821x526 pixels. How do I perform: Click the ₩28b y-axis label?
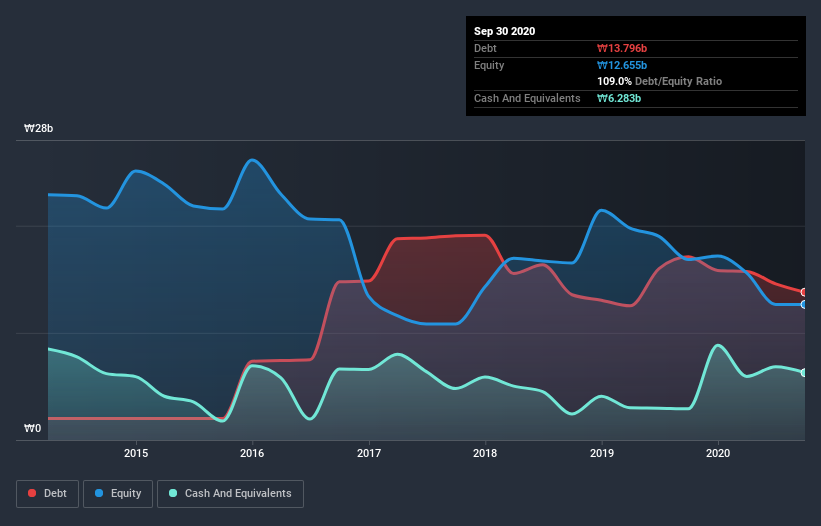point(39,128)
